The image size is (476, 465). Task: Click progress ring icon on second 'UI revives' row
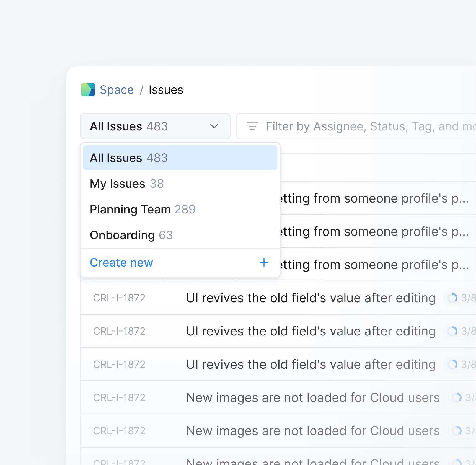coord(453,331)
